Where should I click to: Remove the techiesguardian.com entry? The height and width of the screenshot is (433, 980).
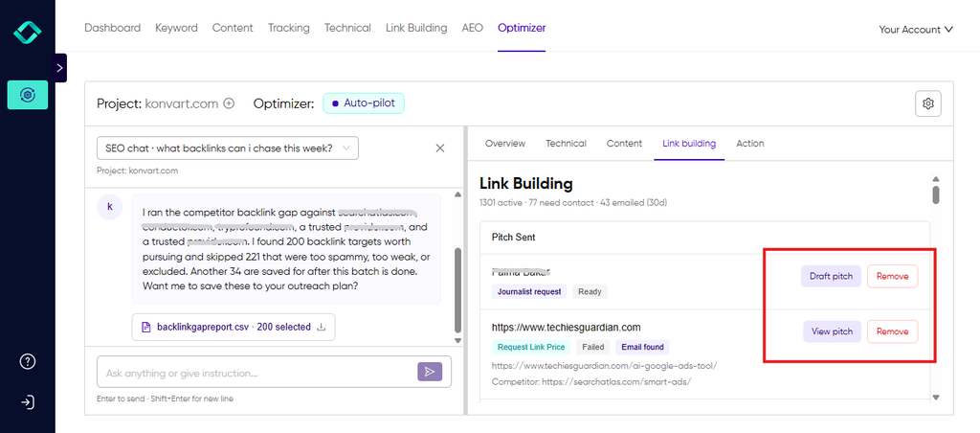click(892, 331)
